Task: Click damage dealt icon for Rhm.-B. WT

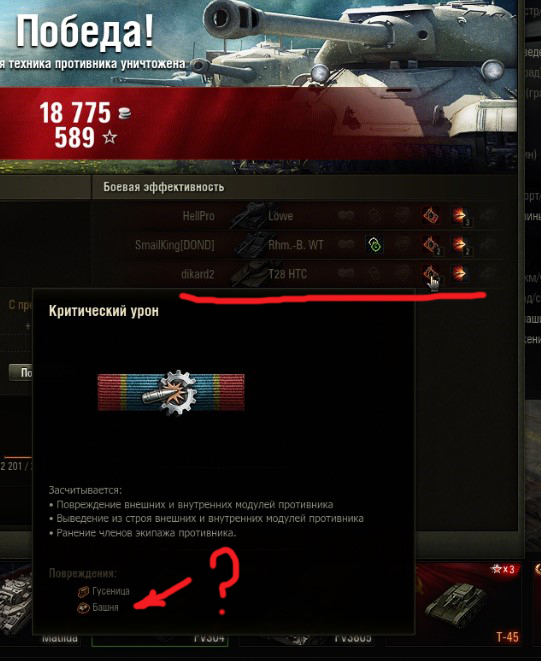Action: coord(460,245)
